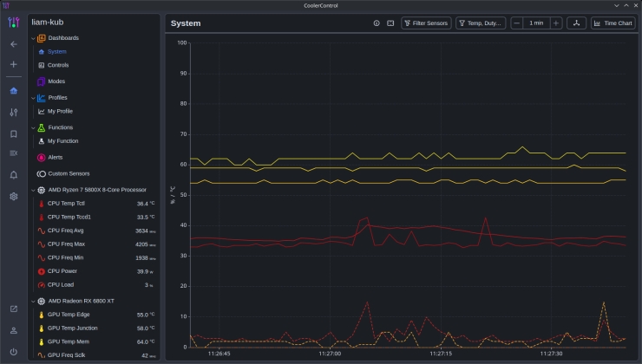This screenshot has width=642, height=364.
Task: Click the power icon at sidebar bottom
Action: (x=13, y=351)
